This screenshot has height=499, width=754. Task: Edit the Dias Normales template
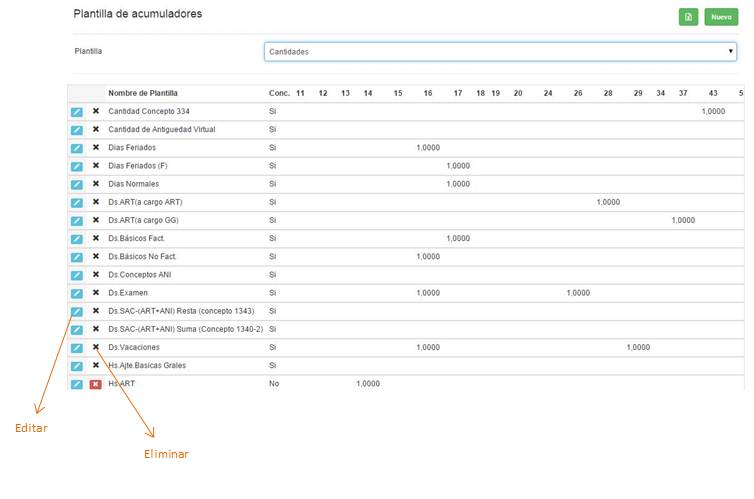point(77,184)
